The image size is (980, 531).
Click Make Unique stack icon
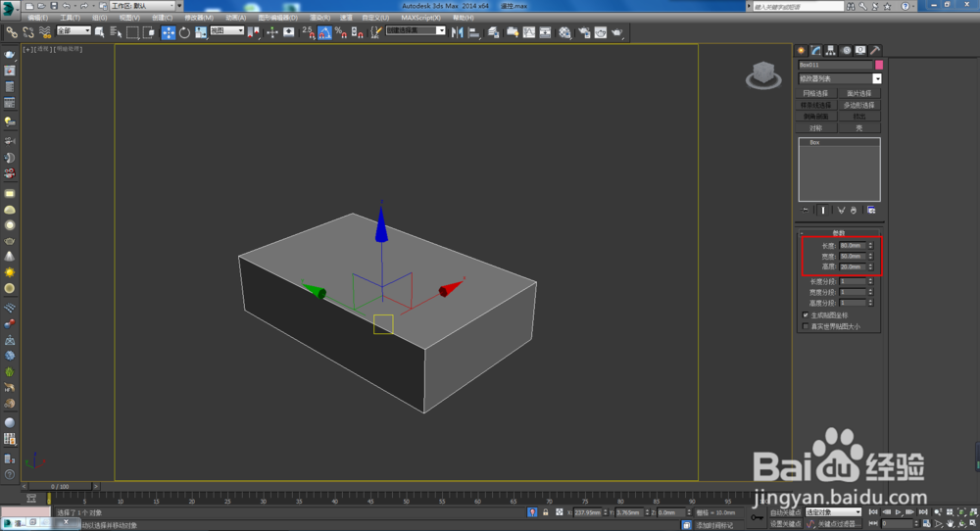coord(841,211)
